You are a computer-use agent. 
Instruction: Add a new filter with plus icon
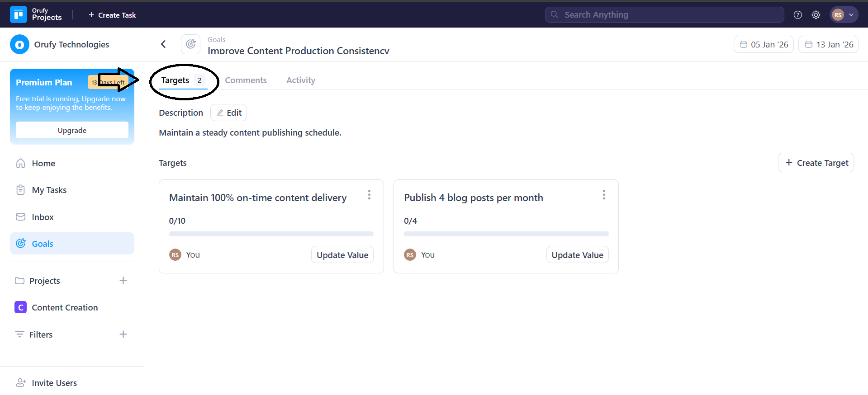point(123,334)
